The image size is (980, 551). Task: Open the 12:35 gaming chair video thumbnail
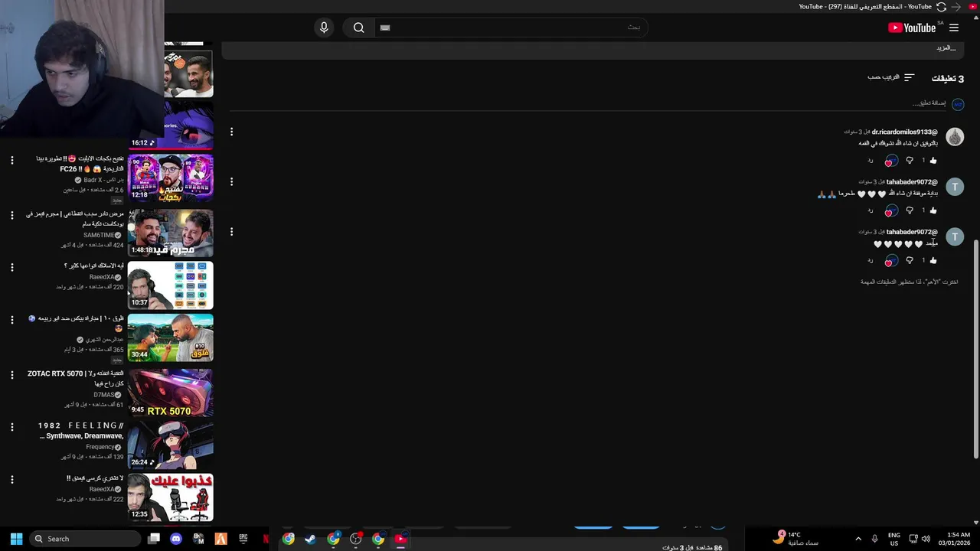click(x=170, y=497)
